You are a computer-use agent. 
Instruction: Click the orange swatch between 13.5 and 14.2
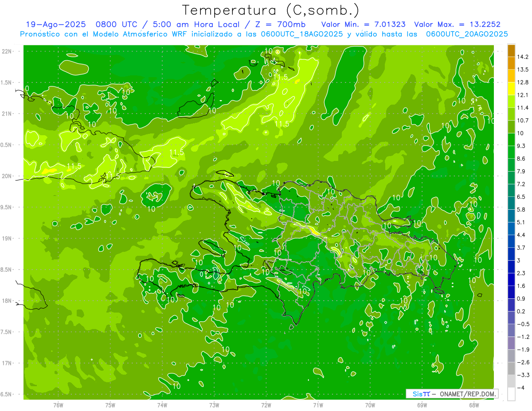(x=511, y=63)
